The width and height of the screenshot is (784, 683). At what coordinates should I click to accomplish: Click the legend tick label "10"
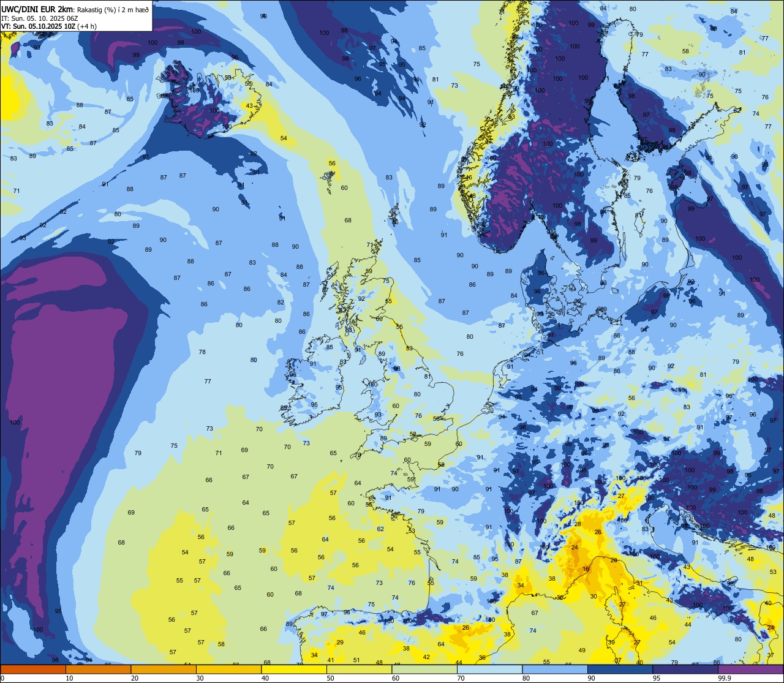click(70, 678)
